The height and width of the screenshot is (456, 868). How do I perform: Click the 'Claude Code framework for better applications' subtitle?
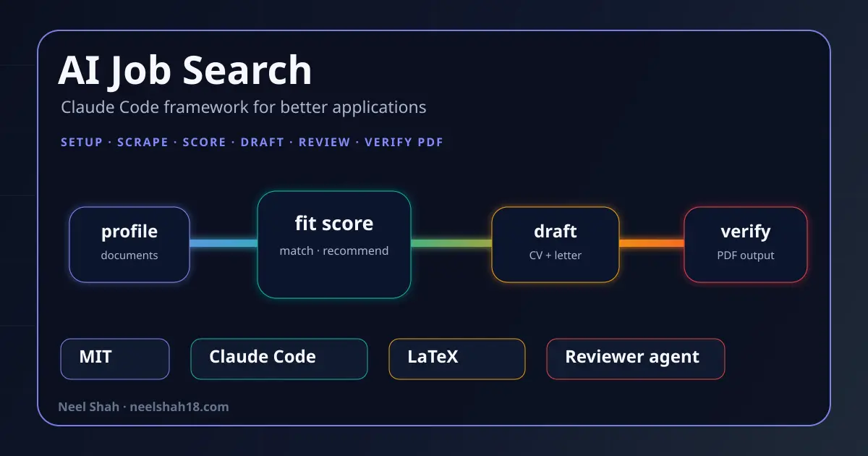pos(244,108)
